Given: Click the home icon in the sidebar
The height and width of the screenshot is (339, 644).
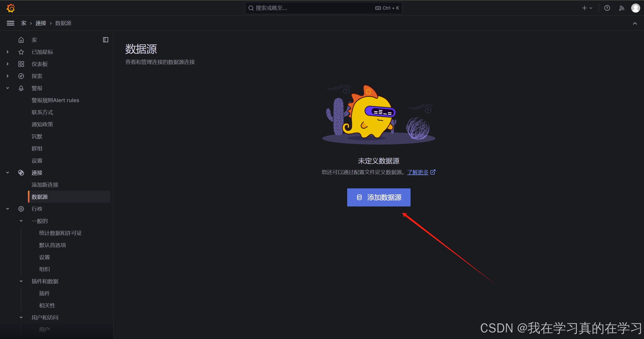Looking at the screenshot, I should click(x=21, y=40).
